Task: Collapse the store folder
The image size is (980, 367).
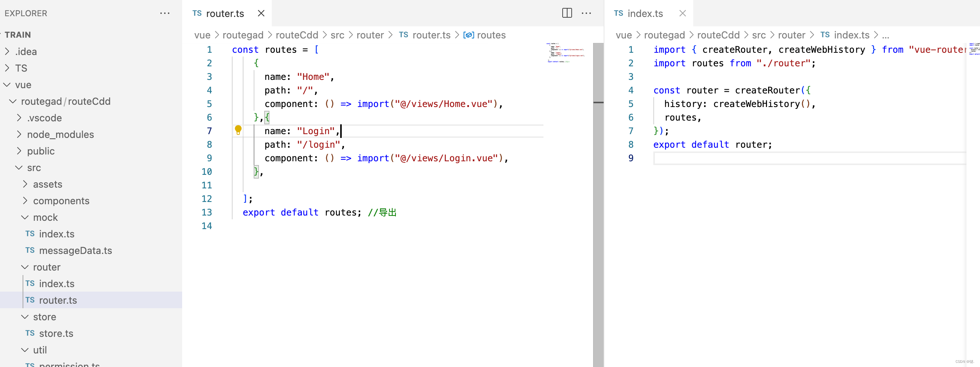Action: [91, 317]
